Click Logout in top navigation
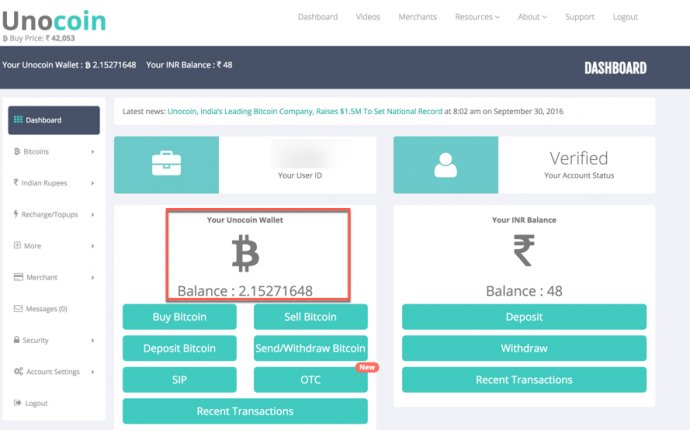The width and height of the screenshot is (690, 430). [x=625, y=17]
